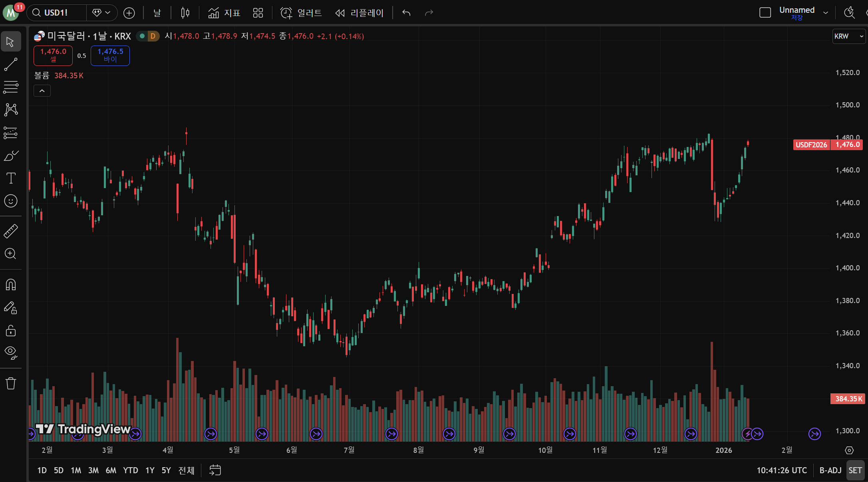Select the 3M time range
The image size is (868, 482).
(x=93, y=470)
